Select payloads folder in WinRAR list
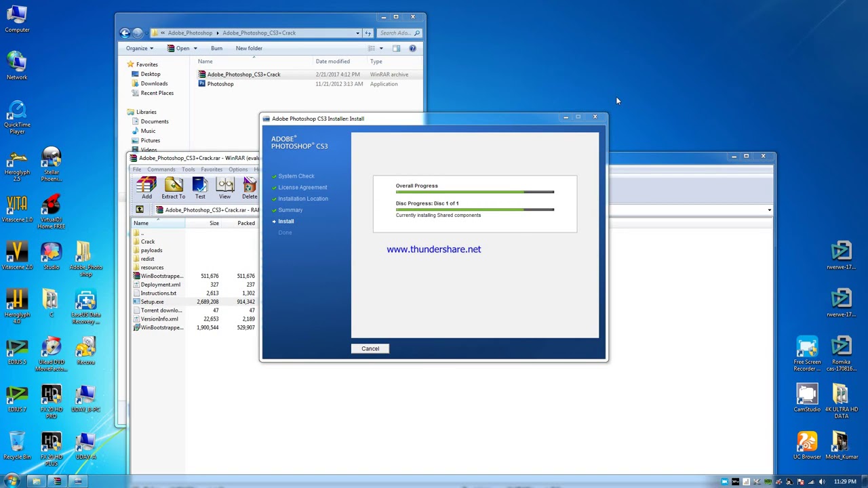Screen dimensions: 868x488 [x=151, y=250]
